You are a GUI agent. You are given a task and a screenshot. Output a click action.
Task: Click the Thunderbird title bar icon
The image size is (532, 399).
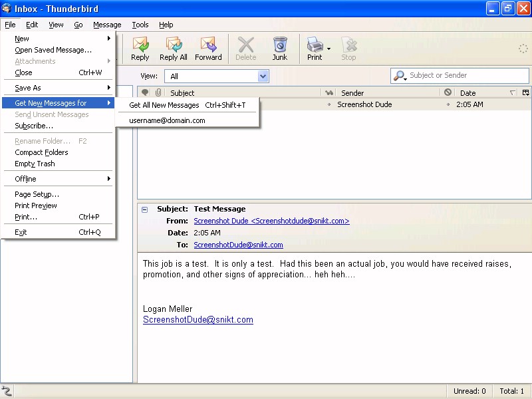coord(6,8)
